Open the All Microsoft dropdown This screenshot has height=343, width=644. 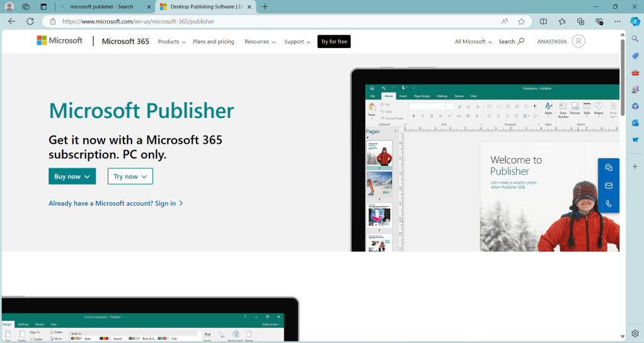(473, 42)
